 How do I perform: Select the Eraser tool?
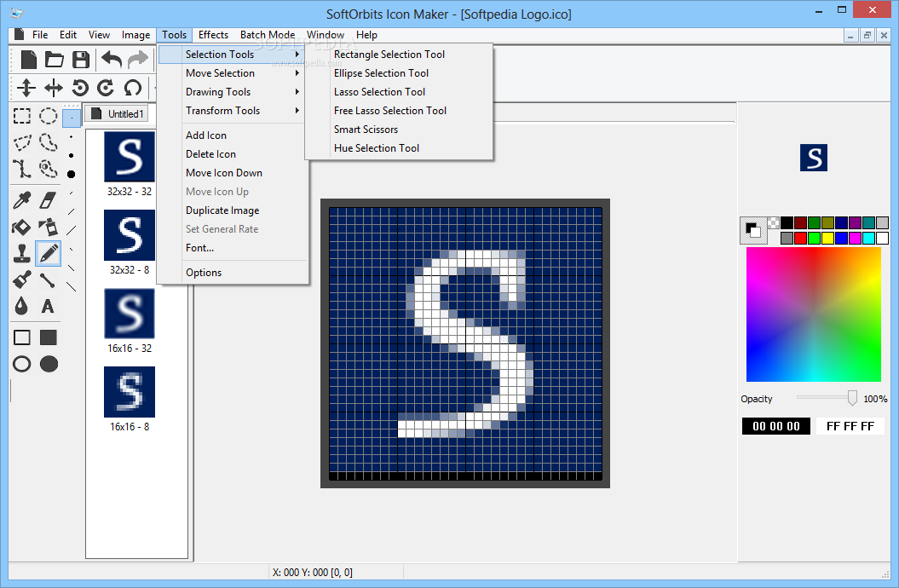pyautogui.click(x=49, y=200)
